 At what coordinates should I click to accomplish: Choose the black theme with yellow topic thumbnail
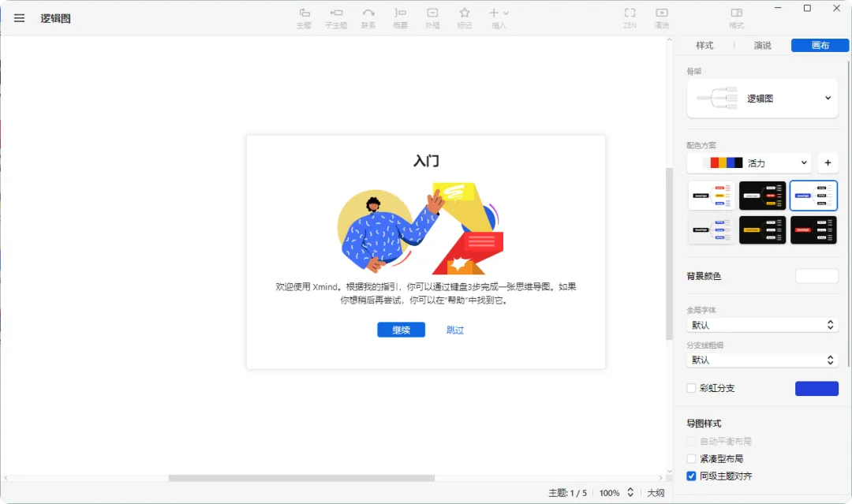coord(762,230)
